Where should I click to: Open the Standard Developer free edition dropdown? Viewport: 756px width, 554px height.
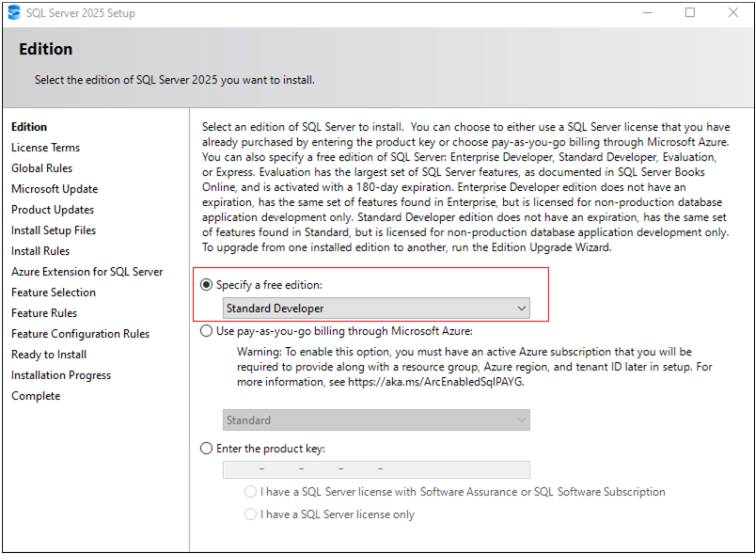pyautogui.click(x=376, y=309)
